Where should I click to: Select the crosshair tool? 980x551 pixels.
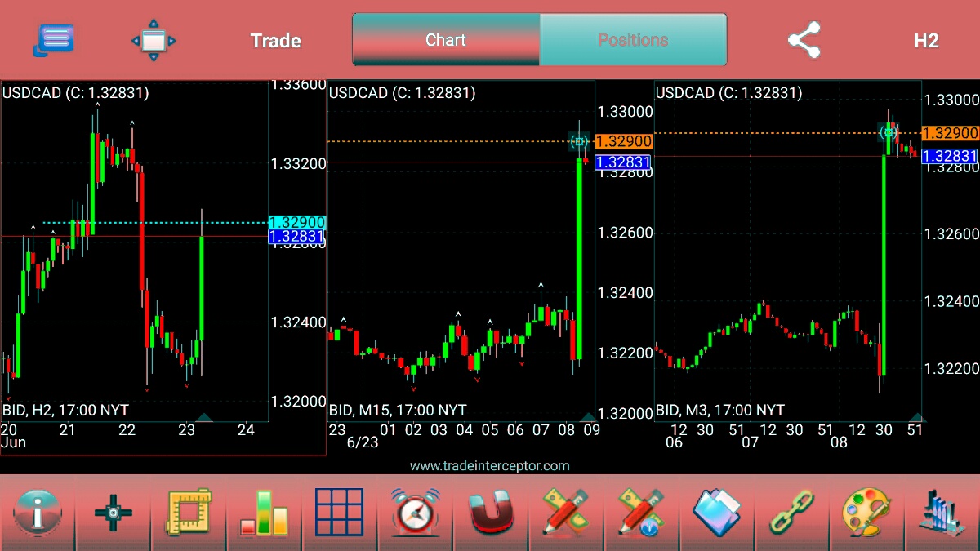click(113, 513)
